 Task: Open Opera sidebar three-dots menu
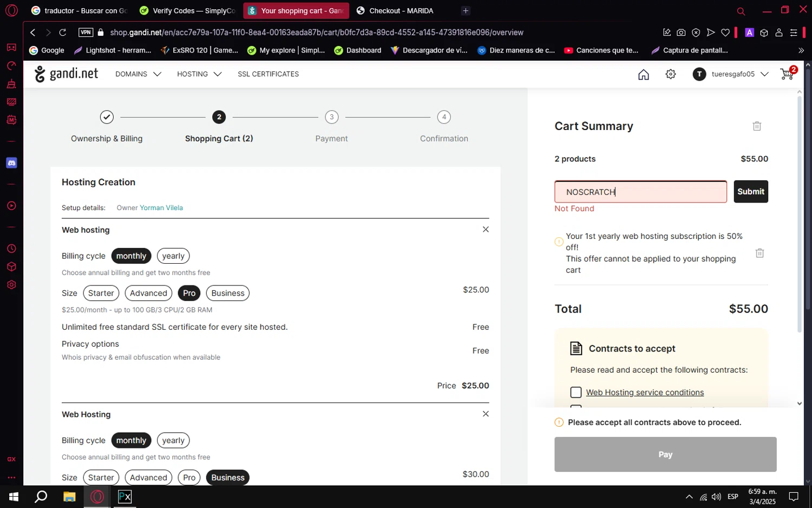click(11, 478)
